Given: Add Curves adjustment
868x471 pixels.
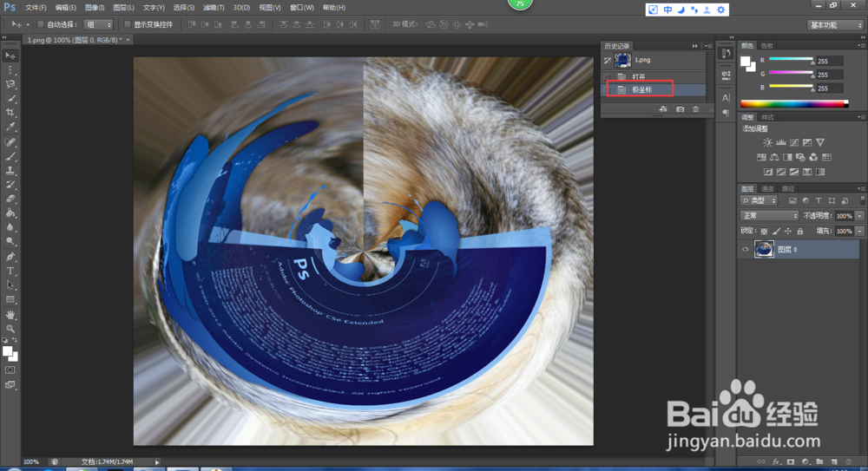Looking at the screenshot, I should pyautogui.click(x=794, y=142).
